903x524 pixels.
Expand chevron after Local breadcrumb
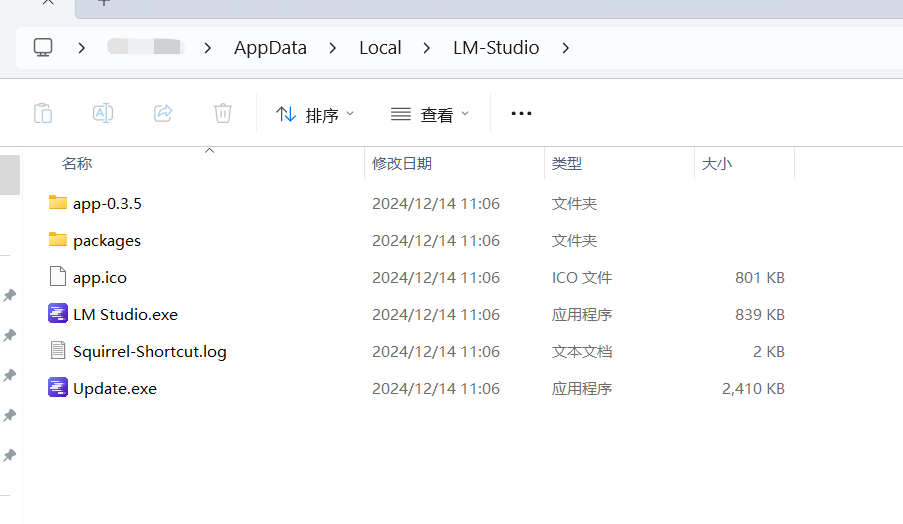[427, 48]
